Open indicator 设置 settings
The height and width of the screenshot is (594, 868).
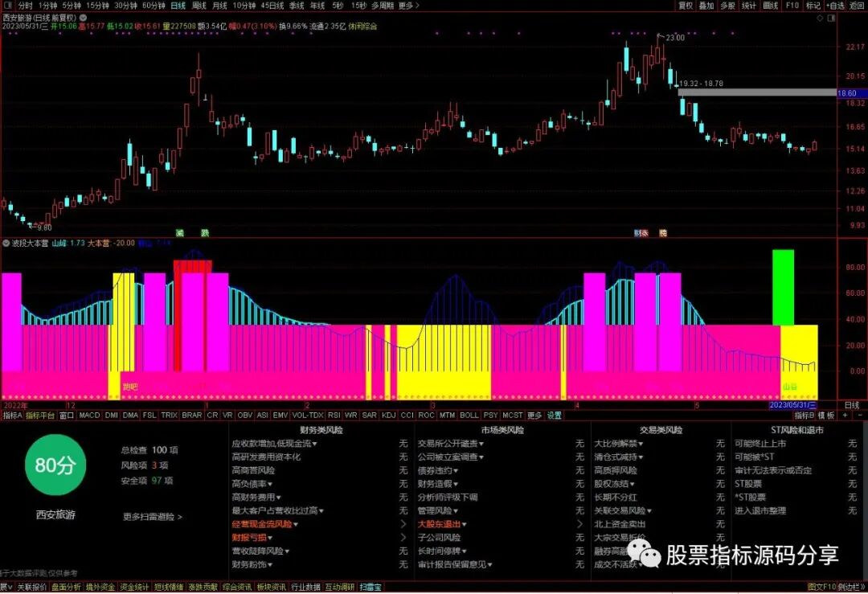tap(554, 416)
